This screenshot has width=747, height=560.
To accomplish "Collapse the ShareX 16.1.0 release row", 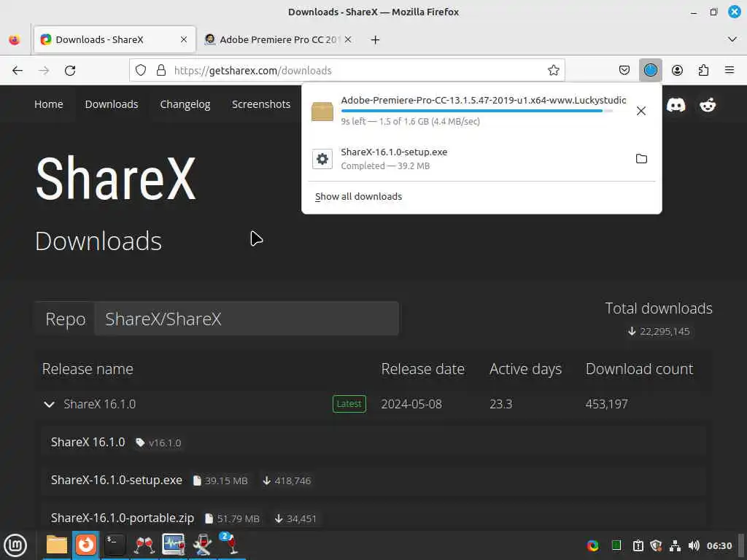I will point(49,404).
